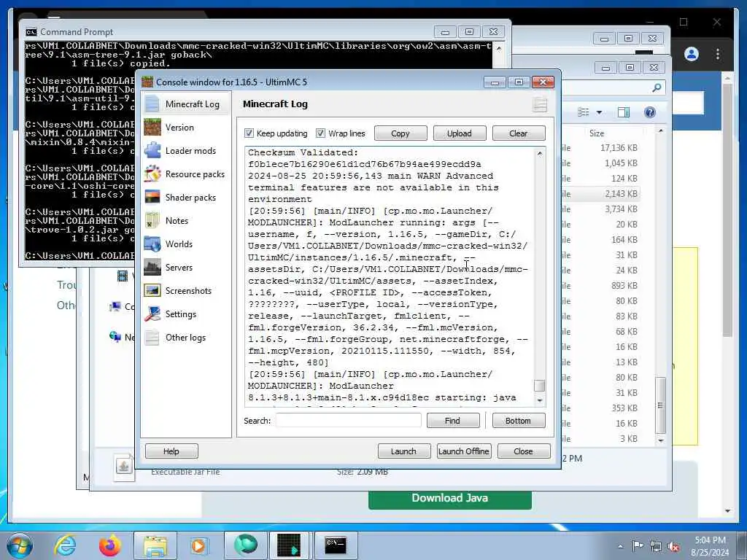Click the Explorer help question icon
Image resolution: width=747 pixels, height=560 pixels.
coord(650,112)
